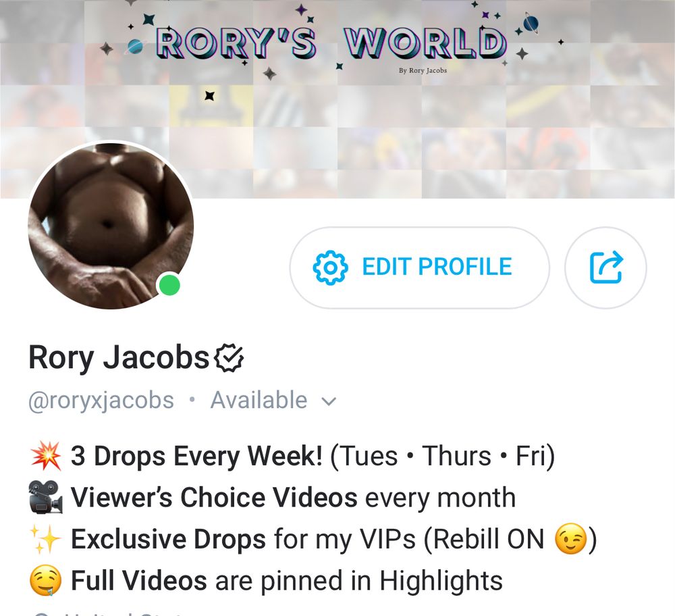Click the Rory's World banner title
The image size is (675, 616).
coord(331,43)
